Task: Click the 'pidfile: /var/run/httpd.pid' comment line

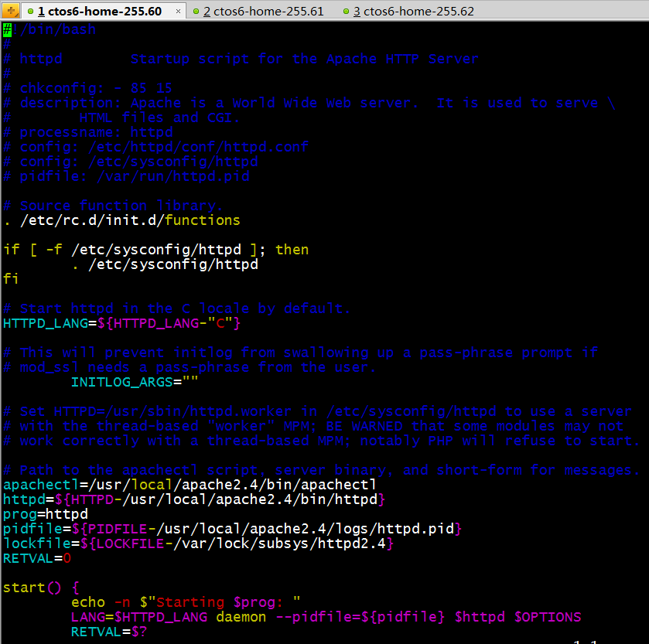Action: [x=126, y=176]
